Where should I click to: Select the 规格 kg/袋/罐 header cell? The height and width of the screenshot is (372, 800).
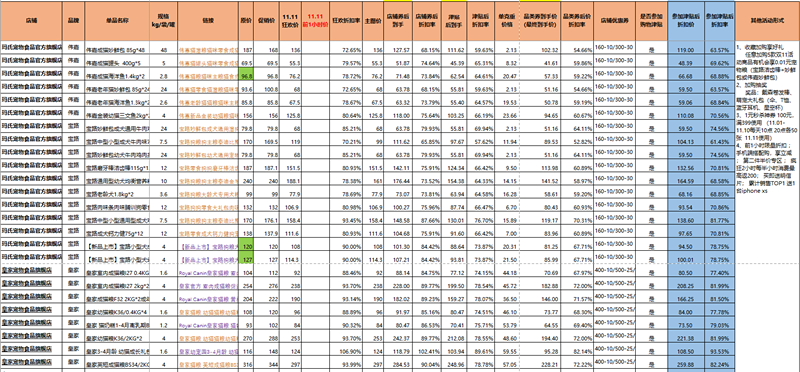point(163,21)
